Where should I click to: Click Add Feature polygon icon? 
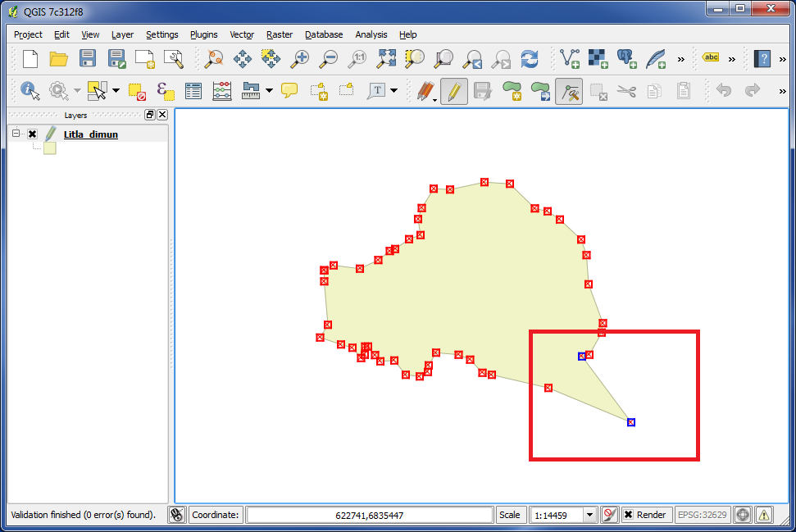[512, 91]
